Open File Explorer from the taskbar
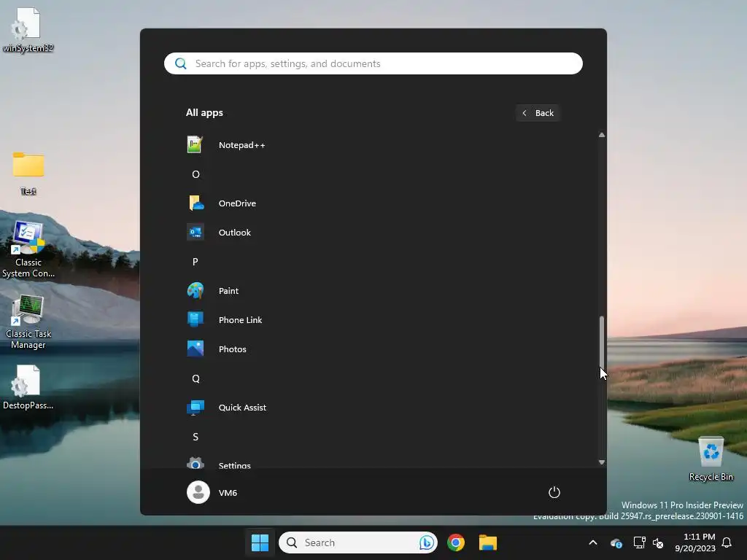This screenshot has width=747, height=560. click(488, 542)
